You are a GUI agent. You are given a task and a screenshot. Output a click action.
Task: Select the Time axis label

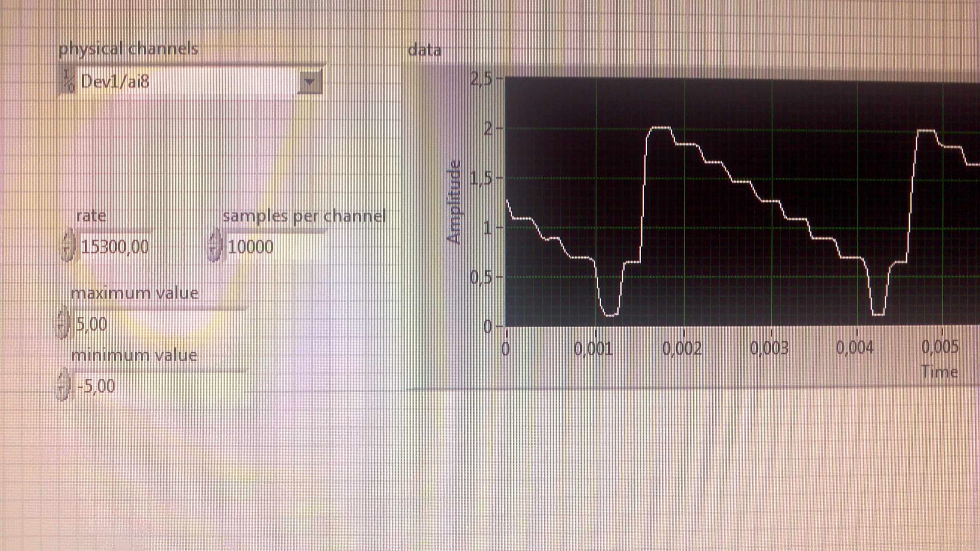point(939,371)
